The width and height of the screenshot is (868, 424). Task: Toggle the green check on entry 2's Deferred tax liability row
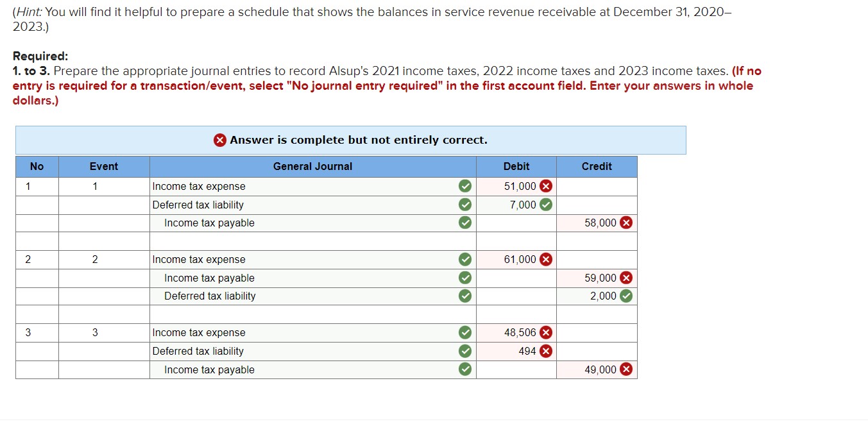(466, 296)
